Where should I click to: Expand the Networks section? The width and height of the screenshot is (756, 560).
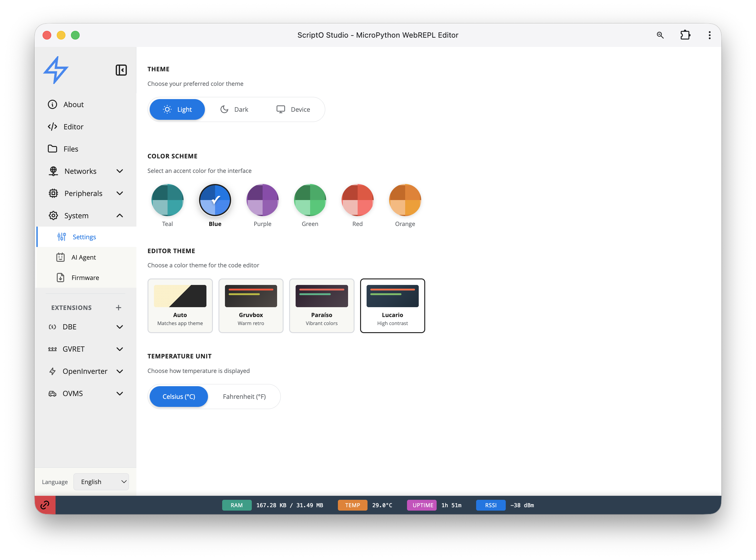[120, 171]
